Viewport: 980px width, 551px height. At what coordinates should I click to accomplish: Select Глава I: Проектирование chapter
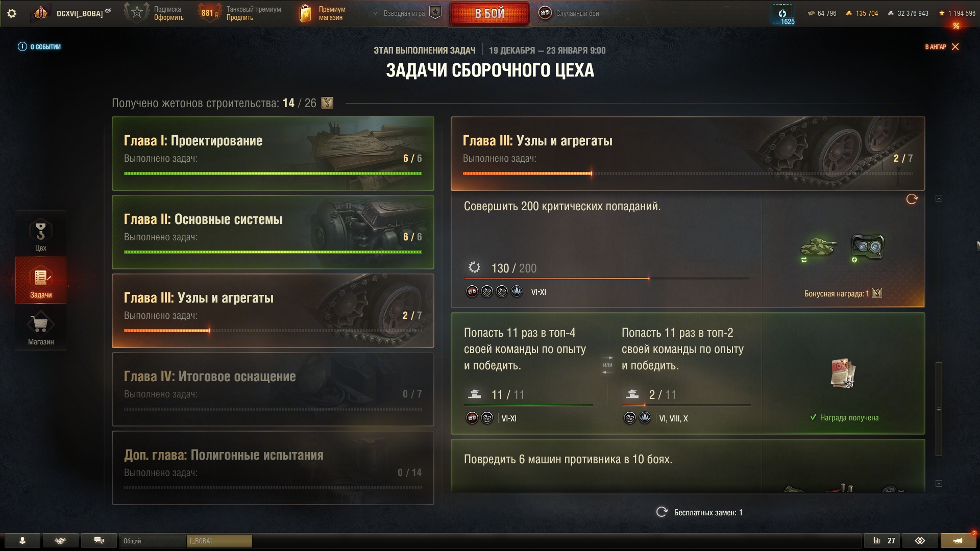(x=273, y=154)
